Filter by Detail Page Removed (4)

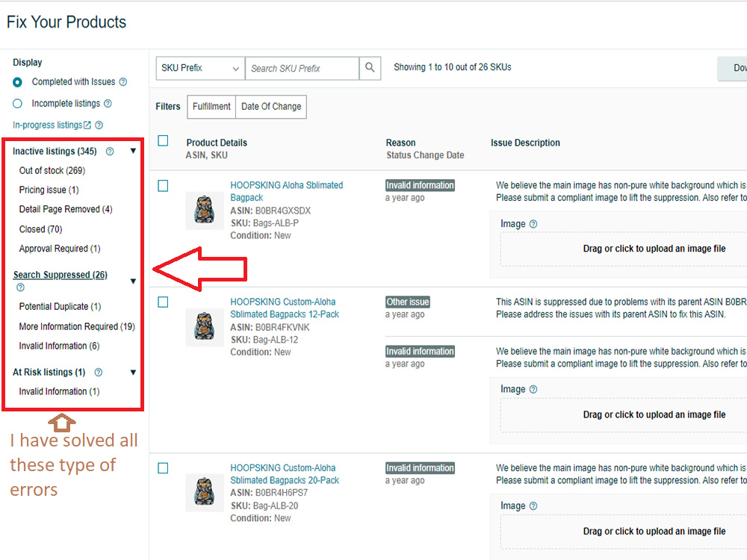(66, 210)
